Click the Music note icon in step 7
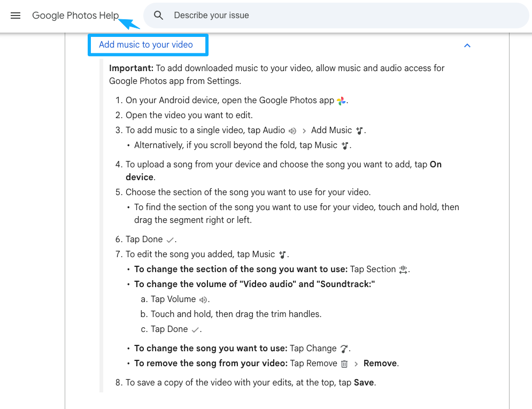Image resolution: width=532 pixels, height=409 pixels. tap(282, 254)
